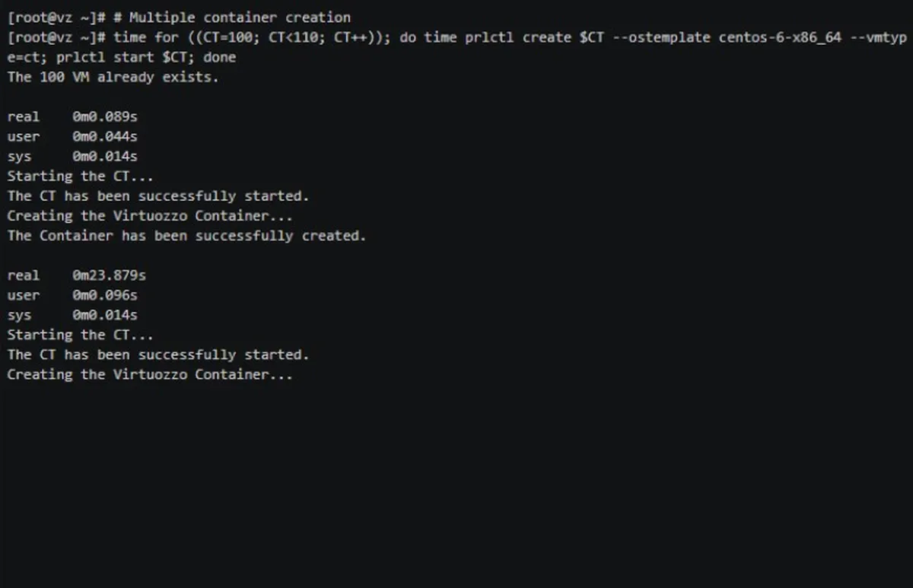The height and width of the screenshot is (588, 913).
Task: Click the real time value 0m0.089s
Action: click(x=105, y=116)
